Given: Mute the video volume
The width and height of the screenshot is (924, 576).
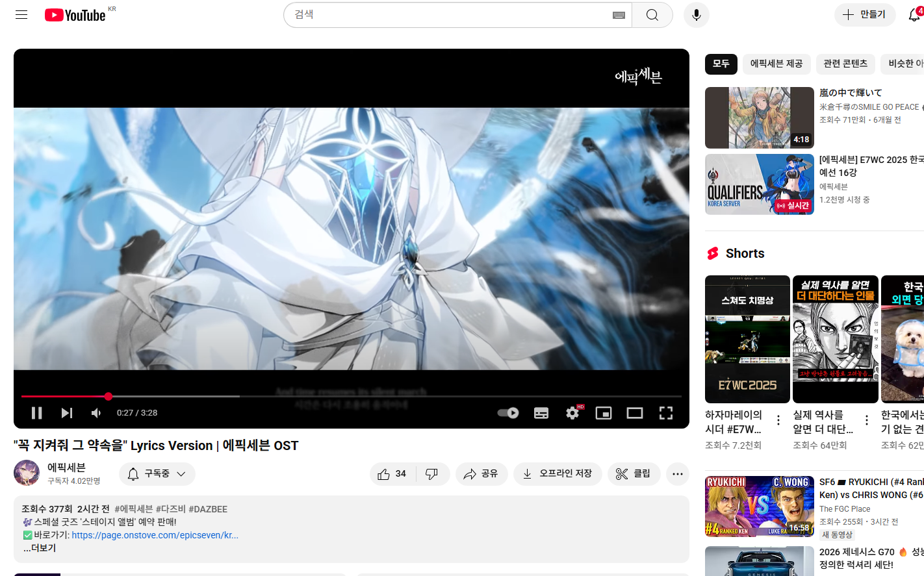Looking at the screenshot, I should click(x=96, y=413).
